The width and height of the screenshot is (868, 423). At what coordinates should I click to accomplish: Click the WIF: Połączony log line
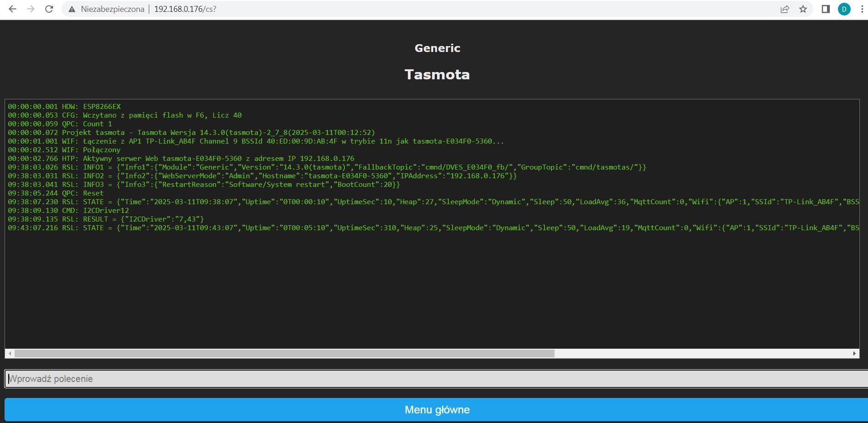click(x=64, y=150)
